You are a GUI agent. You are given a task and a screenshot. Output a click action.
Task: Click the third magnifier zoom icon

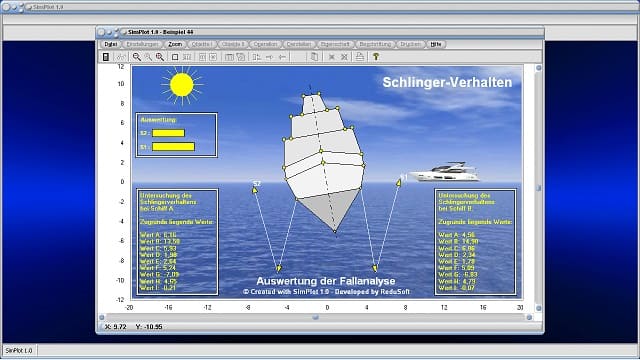pyautogui.click(x=160, y=57)
